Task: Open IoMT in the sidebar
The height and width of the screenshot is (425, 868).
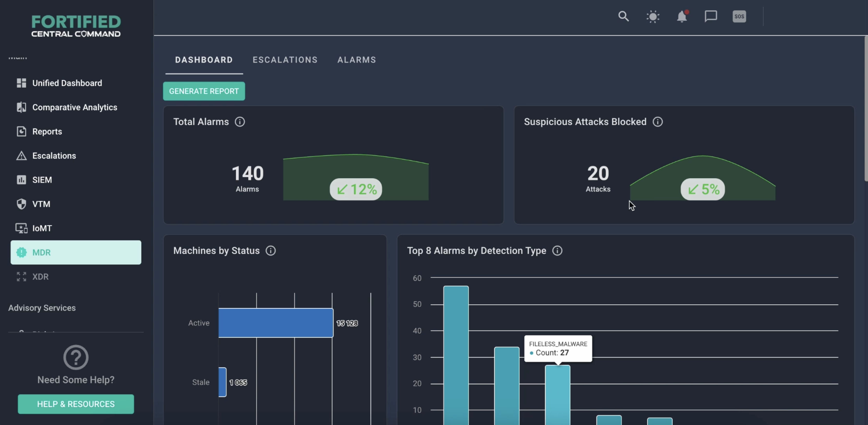Action: (76, 228)
